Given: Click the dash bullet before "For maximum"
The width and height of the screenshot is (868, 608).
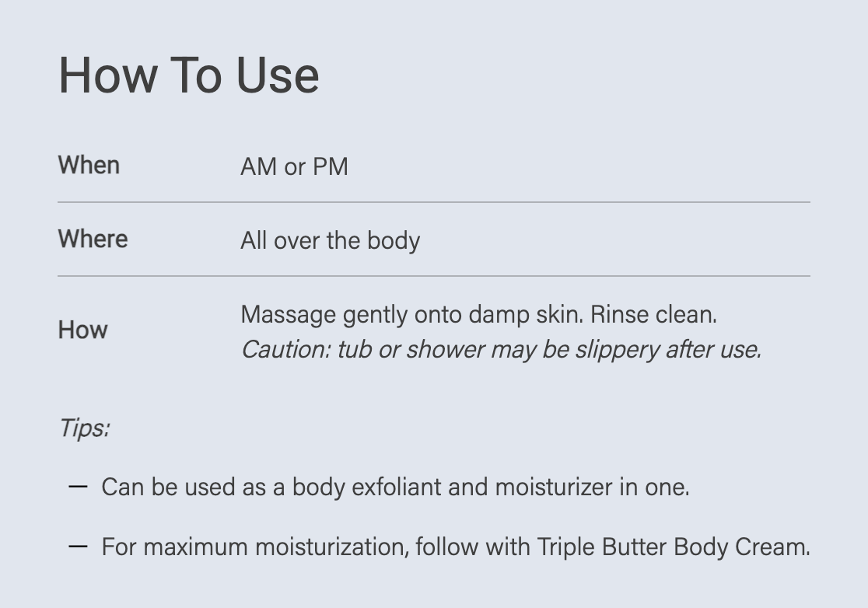Looking at the screenshot, I should (x=78, y=547).
